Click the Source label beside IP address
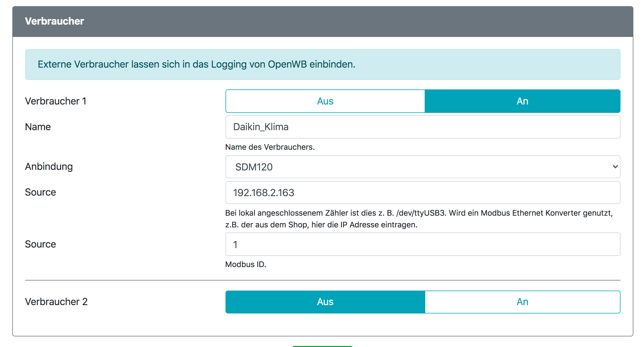Viewport: 644px width, 347px height. click(x=41, y=192)
